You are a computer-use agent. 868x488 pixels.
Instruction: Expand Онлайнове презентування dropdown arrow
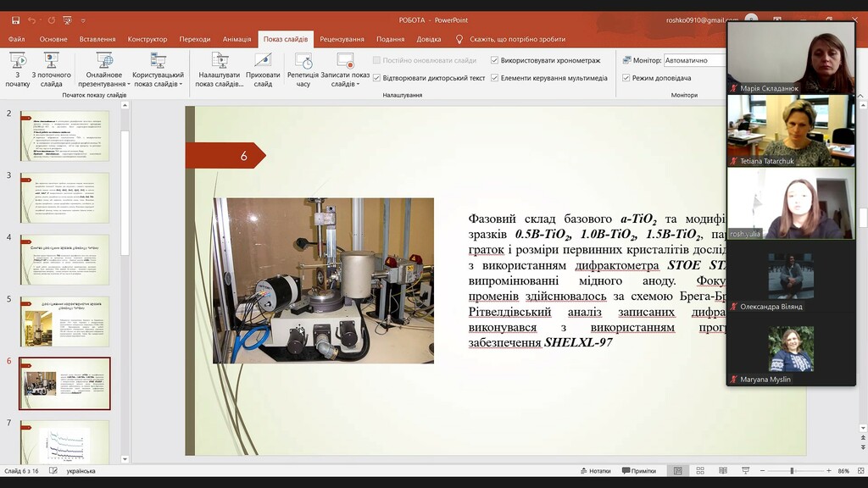[x=129, y=84]
